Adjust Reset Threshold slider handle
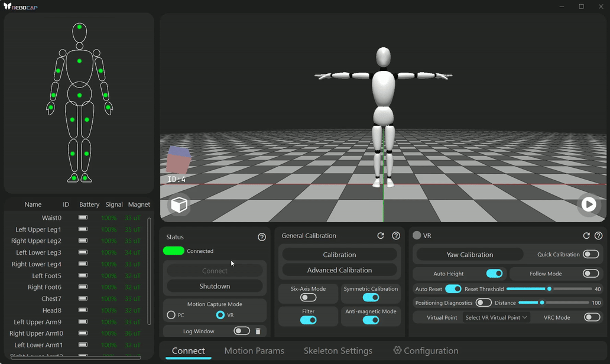610x364 pixels. point(549,289)
